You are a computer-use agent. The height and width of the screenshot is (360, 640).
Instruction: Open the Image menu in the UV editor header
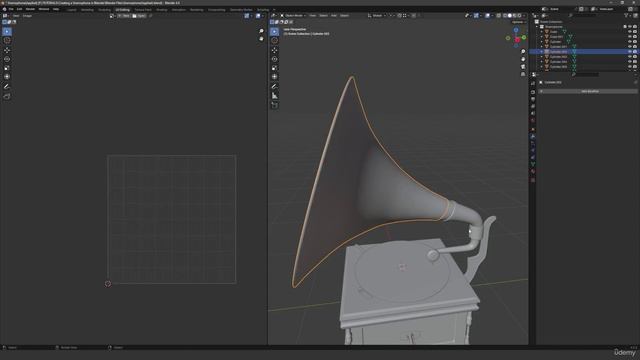pos(27,16)
